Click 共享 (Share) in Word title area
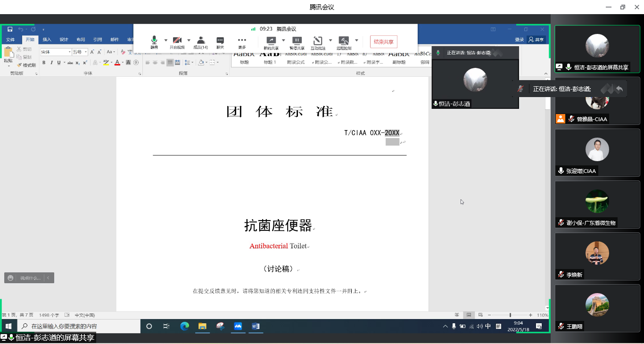The width and height of the screenshot is (644, 344). coord(536,40)
